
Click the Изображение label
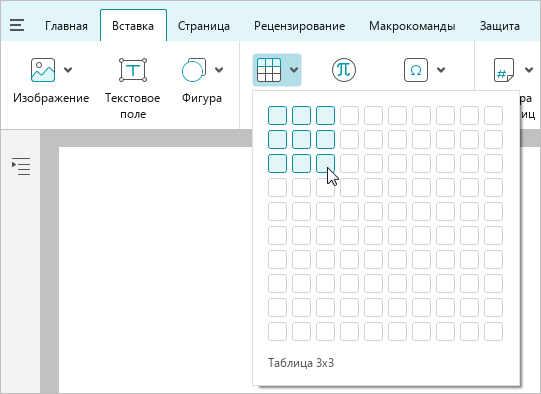point(51,98)
